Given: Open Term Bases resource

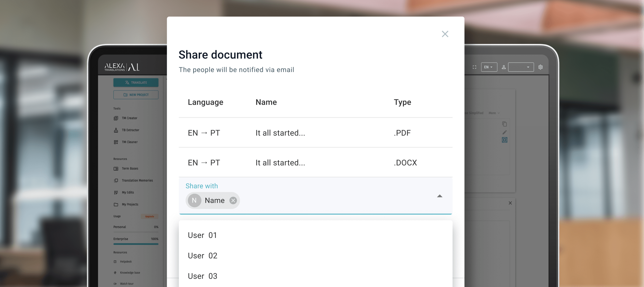Looking at the screenshot, I should [x=126, y=169].
